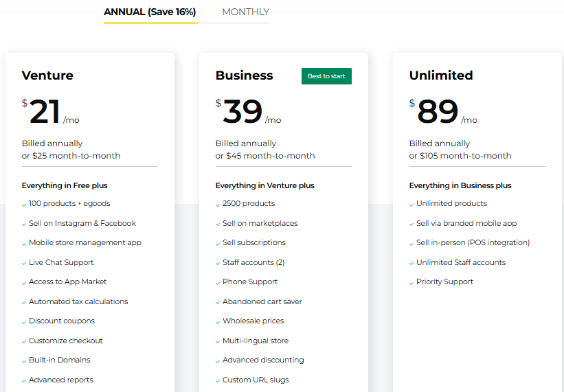Click checkmark beside Priority Support

(x=411, y=283)
